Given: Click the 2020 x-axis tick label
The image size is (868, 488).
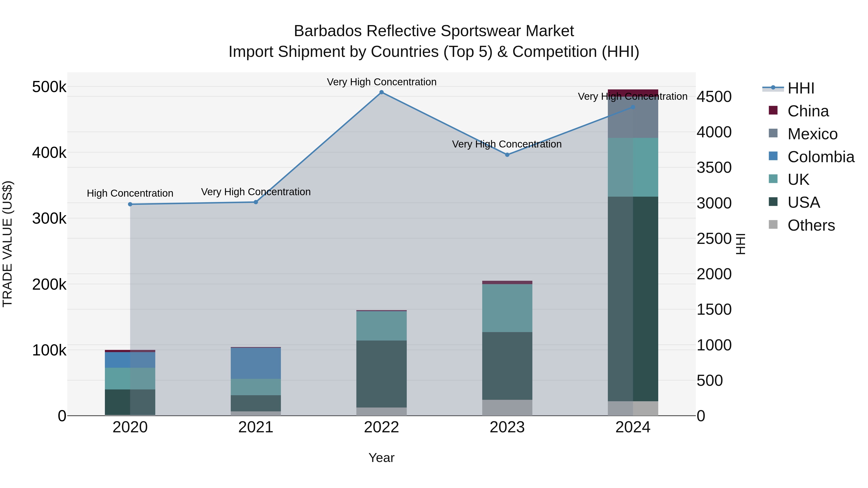Looking at the screenshot, I should 130,427.
